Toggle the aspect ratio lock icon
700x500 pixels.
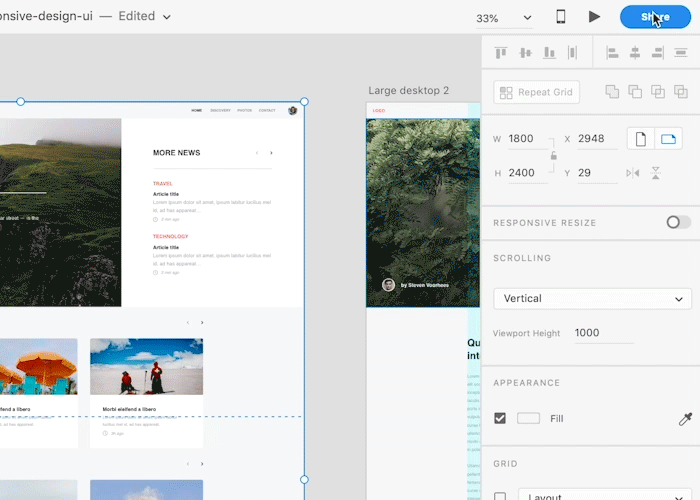(554, 155)
